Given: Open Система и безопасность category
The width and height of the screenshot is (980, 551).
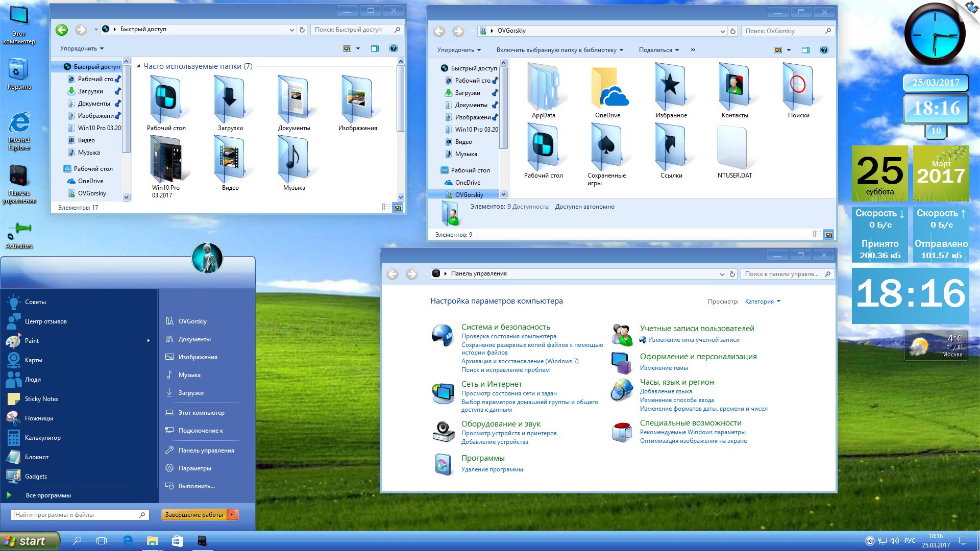Looking at the screenshot, I should [505, 327].
